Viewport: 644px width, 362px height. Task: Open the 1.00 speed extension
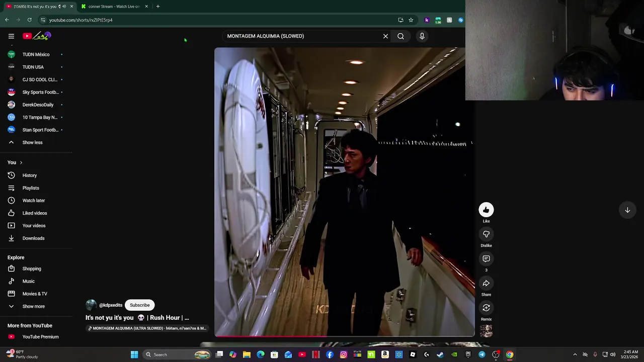click(x=438, y=20)
